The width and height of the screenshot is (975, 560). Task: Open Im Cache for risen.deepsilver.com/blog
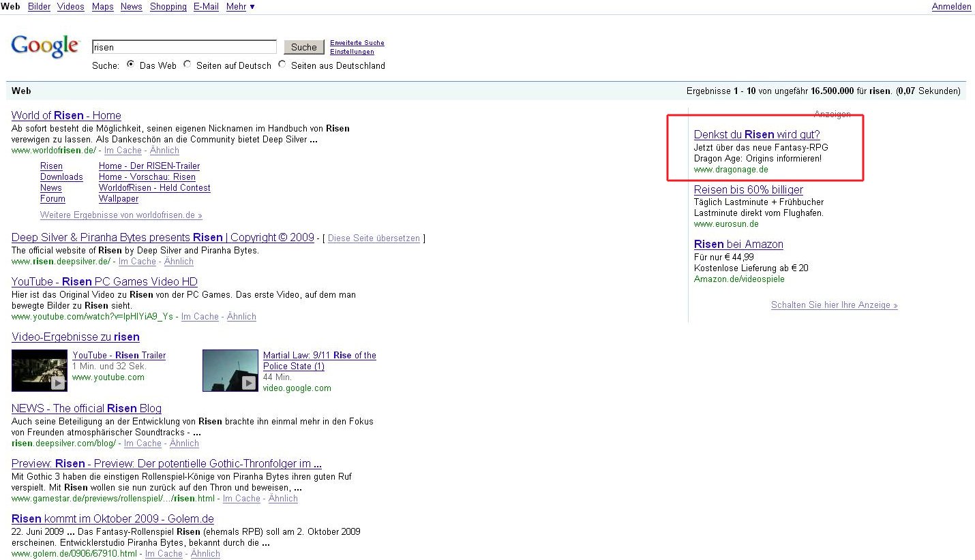click(x=142, y=444)
